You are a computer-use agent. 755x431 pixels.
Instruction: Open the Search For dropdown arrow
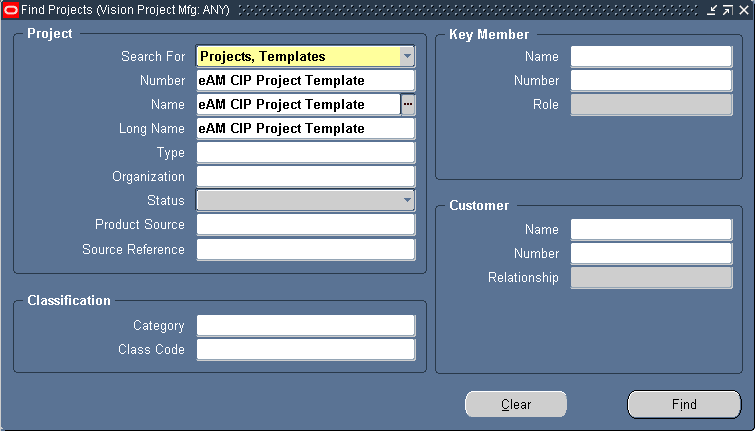tap(407, 56)
